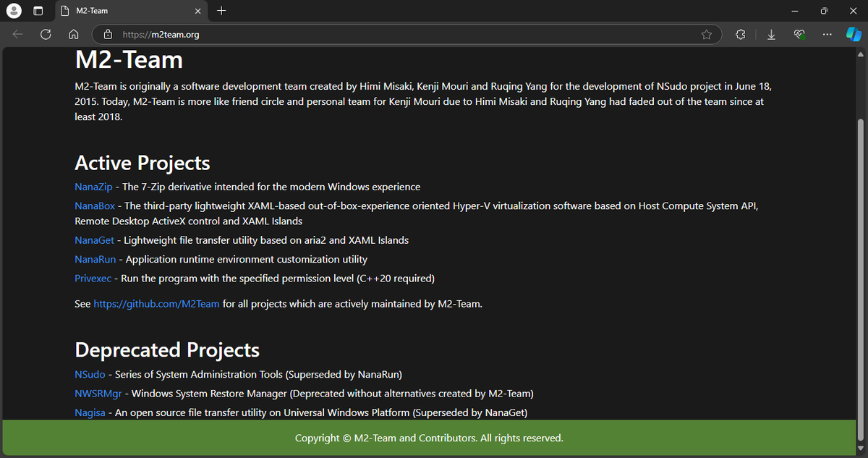Open the NanaRun project link

pyautogui.click(x=95, y=259)
